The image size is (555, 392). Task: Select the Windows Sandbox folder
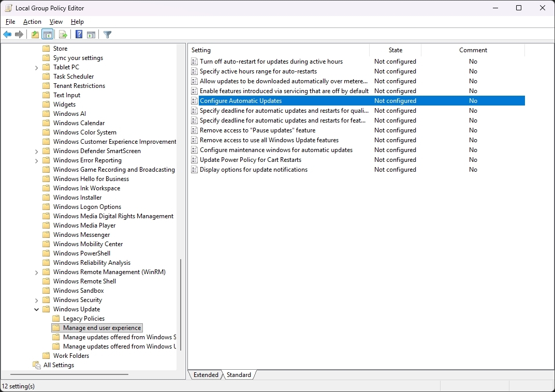point(78,291)
